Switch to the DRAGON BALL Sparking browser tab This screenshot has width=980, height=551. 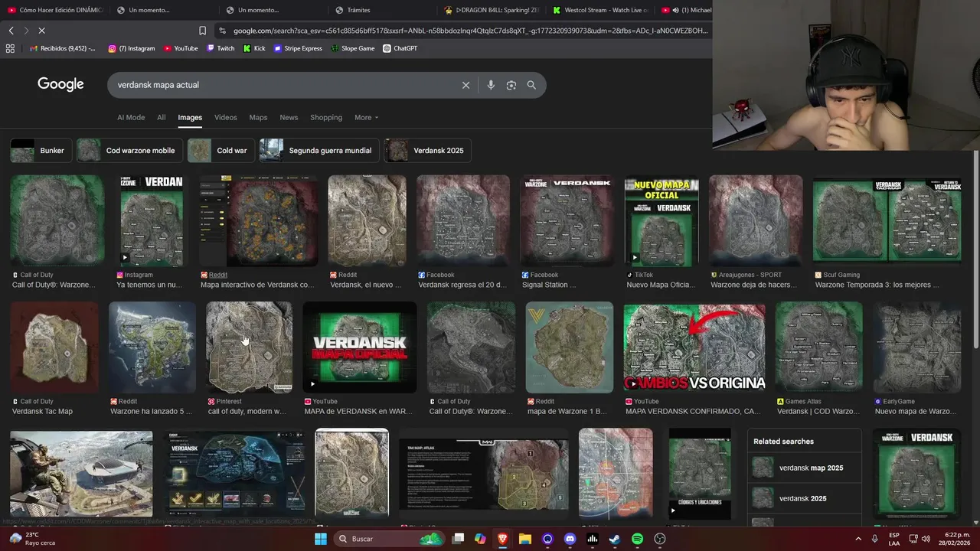coord(492,10)
